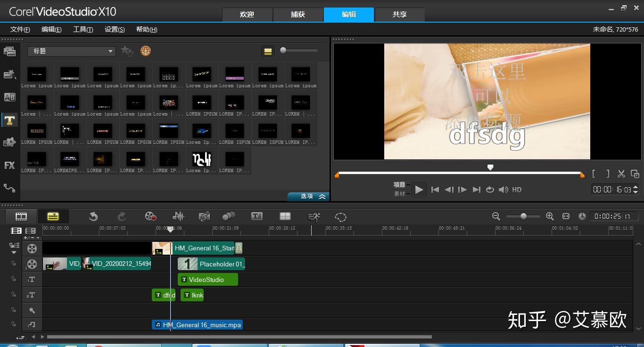
Task: Open the Title library panel icon
Action: (x=9, y=120)
